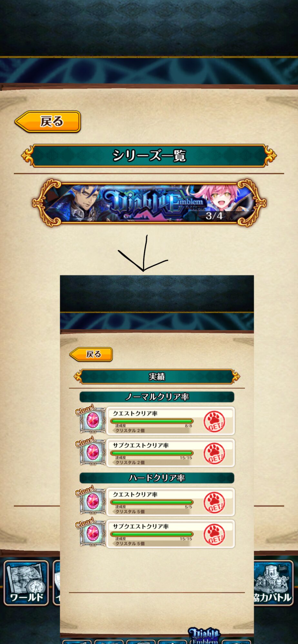Screen dimensions: 298x644
Task: Tap crystal gem icon for hard quest reward
Action: (x=93, y=502)
